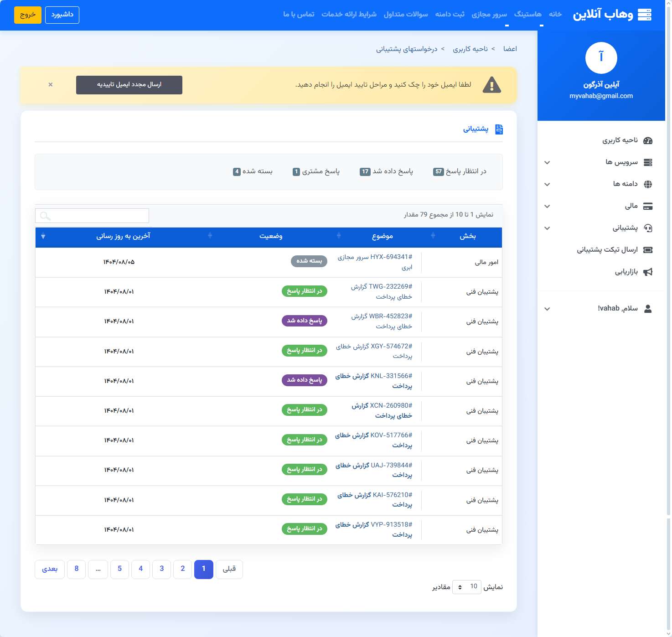Click the dashboard gauge icon in sidebar
This screenshot has width=672, height=637.
[648, 140]
